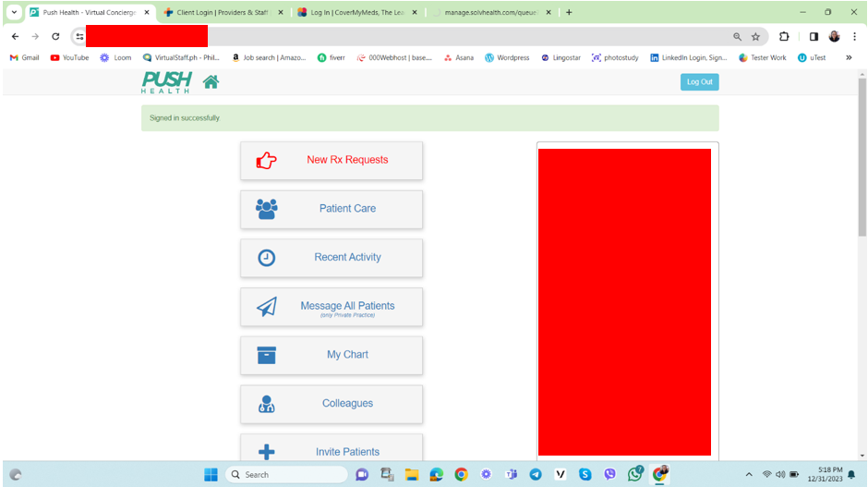The width and height of the screenshot is (868, 487).
Task: Open VirtualStaff.ph bookmark
Action: [181, 57]
